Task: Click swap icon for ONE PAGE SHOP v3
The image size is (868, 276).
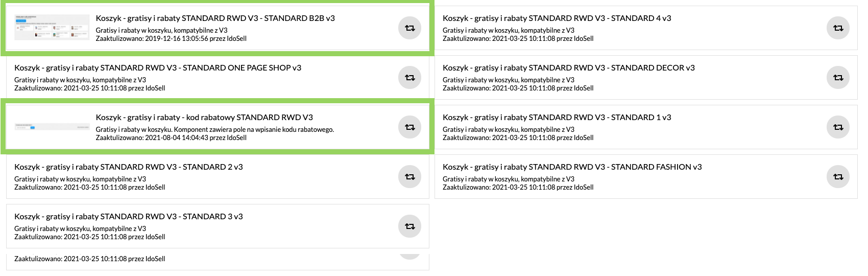Action: tap(409, 78)
